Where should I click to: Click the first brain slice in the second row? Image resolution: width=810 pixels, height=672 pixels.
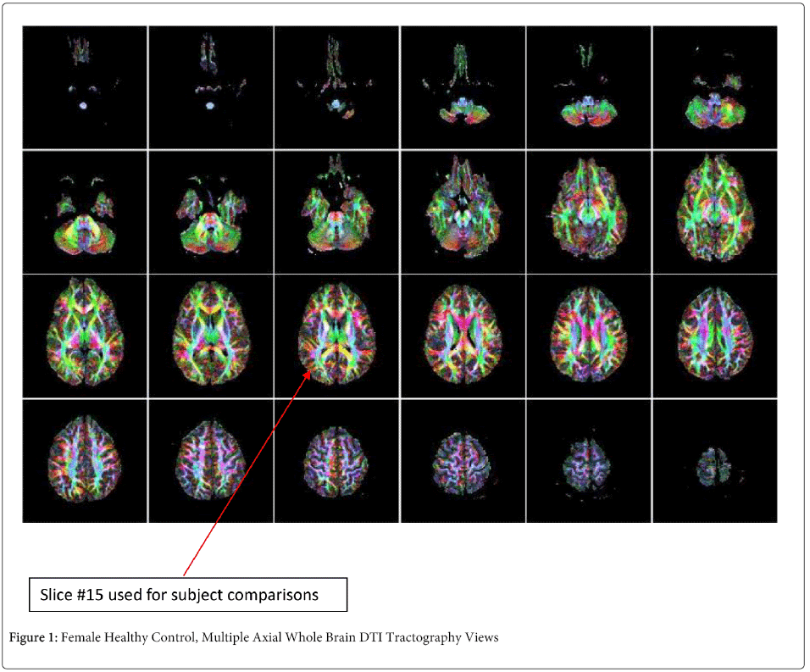(84, 211)
